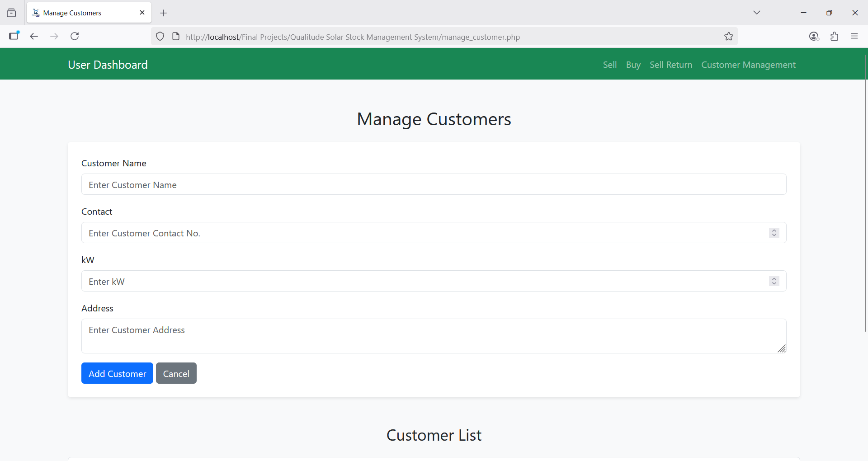Viewport: 868px width, 461px height.
Task: Open the Firefox account icon
Action: click(x=814, y=37)
